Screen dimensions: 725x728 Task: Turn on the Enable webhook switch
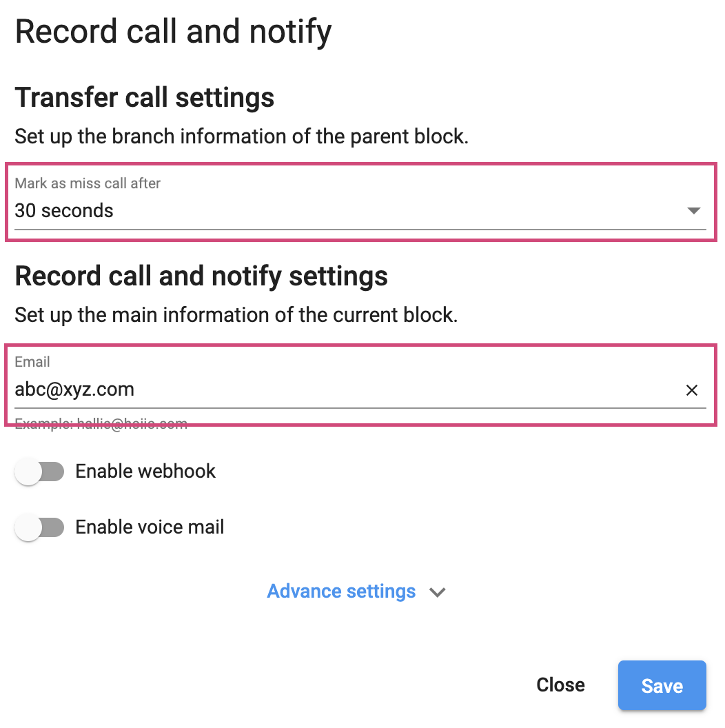pyautogui.click(x=39, y=472)
